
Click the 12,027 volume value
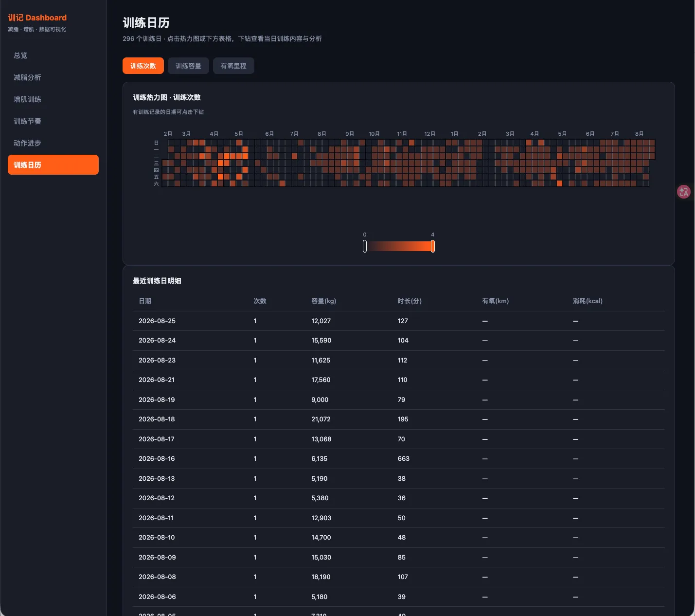pos(321,321)
